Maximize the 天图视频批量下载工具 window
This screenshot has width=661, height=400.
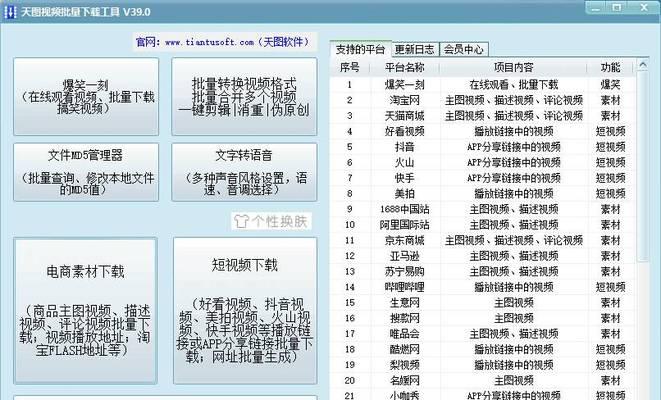point(617,8)
